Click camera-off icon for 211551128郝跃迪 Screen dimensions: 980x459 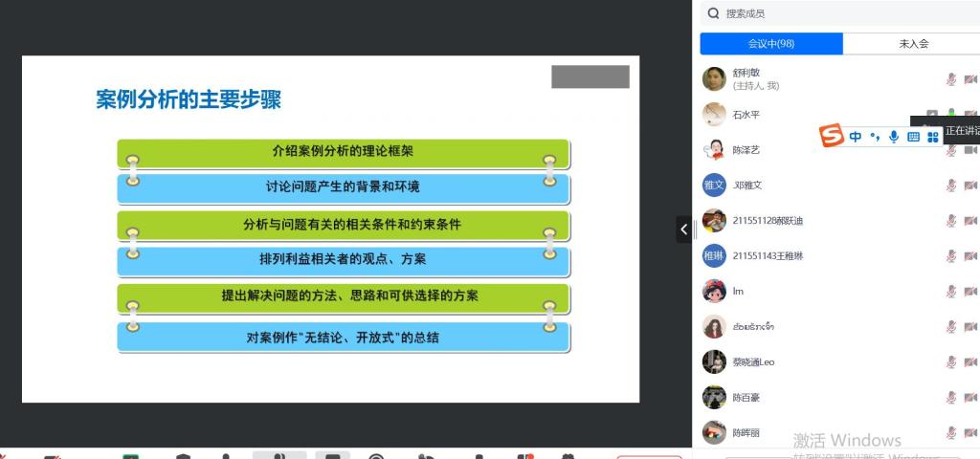pos(970,221)
